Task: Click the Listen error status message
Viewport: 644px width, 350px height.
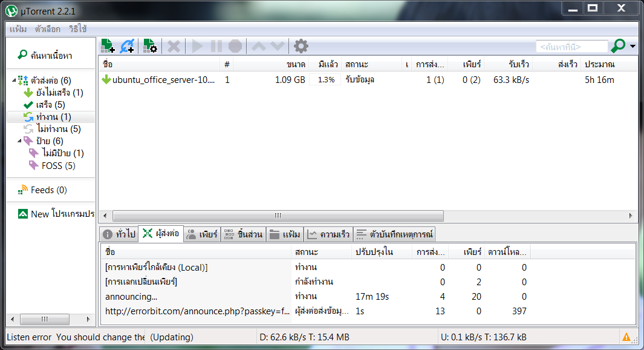Action: pos(76,337)
